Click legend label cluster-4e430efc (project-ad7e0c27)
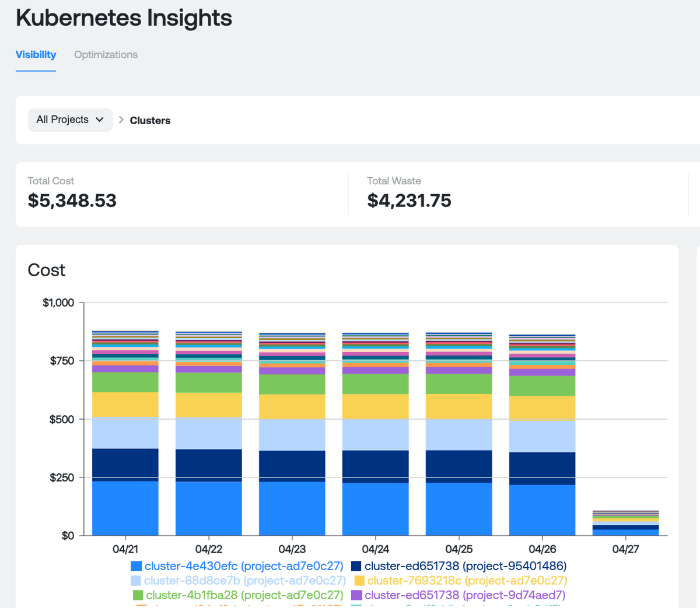The height and width of the screenshot is (608, 700). coord(244,566)
